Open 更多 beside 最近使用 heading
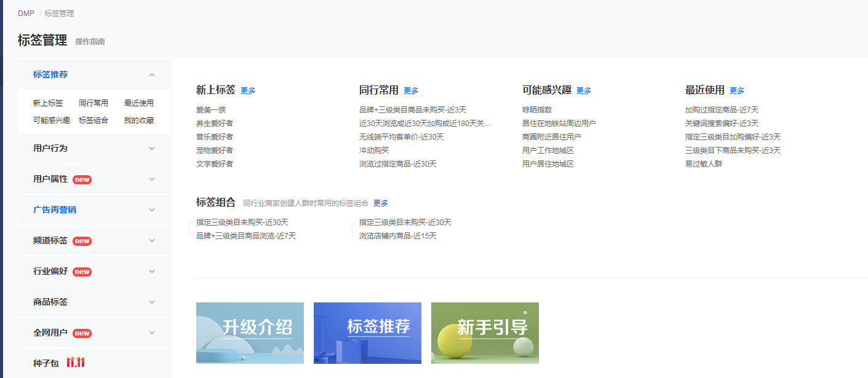The width and height of the screenshot is (868, 378). (x=737, y=91)
